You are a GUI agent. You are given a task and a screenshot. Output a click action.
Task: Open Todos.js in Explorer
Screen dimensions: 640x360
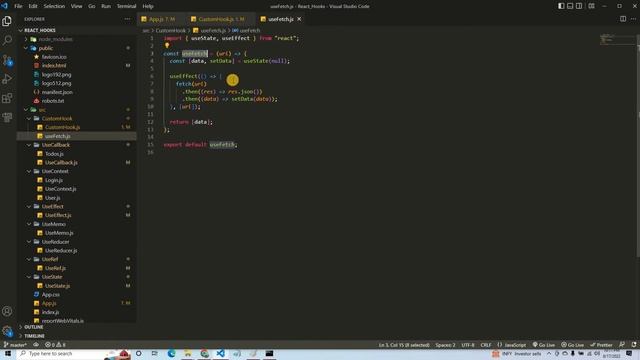click(x=77, y=154)
